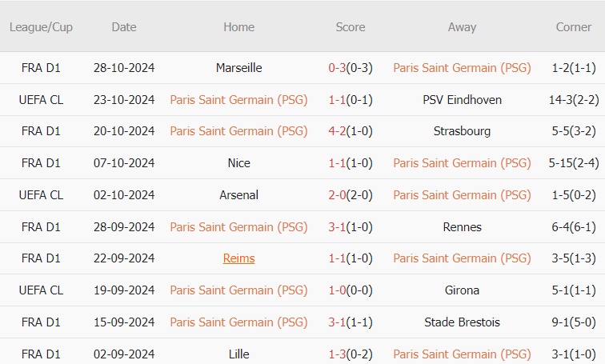Sort by the Date column header
This screenshot has height=364, width=605.
tap(124, 27)
